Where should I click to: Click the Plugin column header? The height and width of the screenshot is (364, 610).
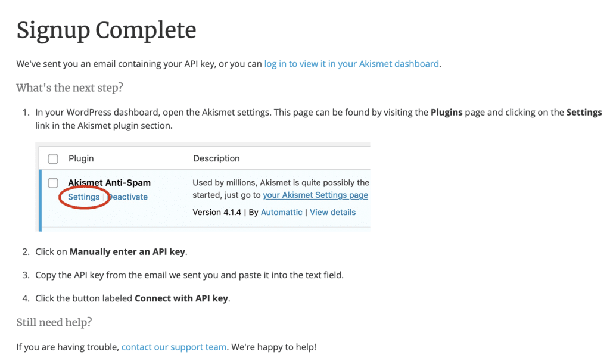pos(81,158)
